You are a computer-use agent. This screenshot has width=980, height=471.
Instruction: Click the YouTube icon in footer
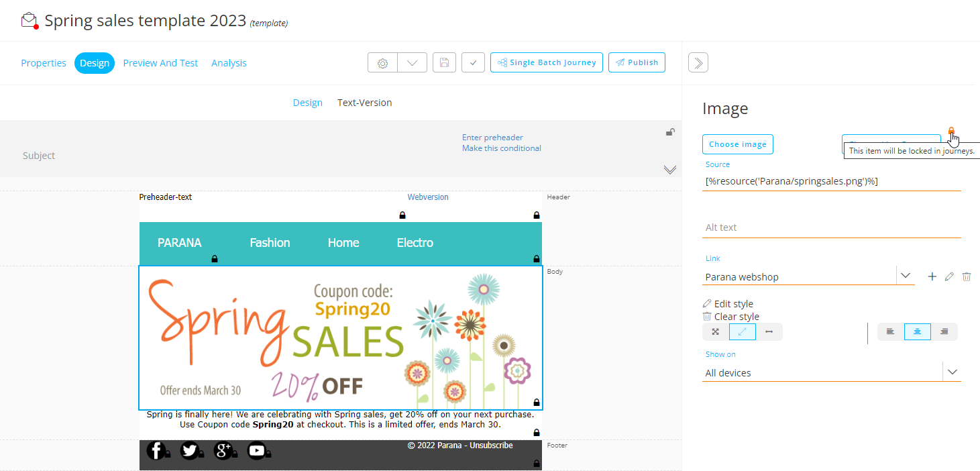pyautogui.click(x=256, y=451)
